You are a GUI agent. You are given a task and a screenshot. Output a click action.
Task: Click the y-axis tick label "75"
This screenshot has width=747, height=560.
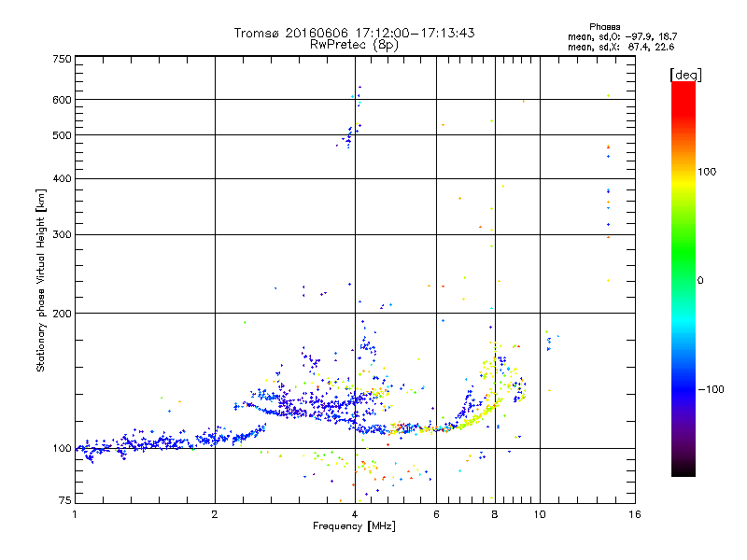click(x=65, y=500)
